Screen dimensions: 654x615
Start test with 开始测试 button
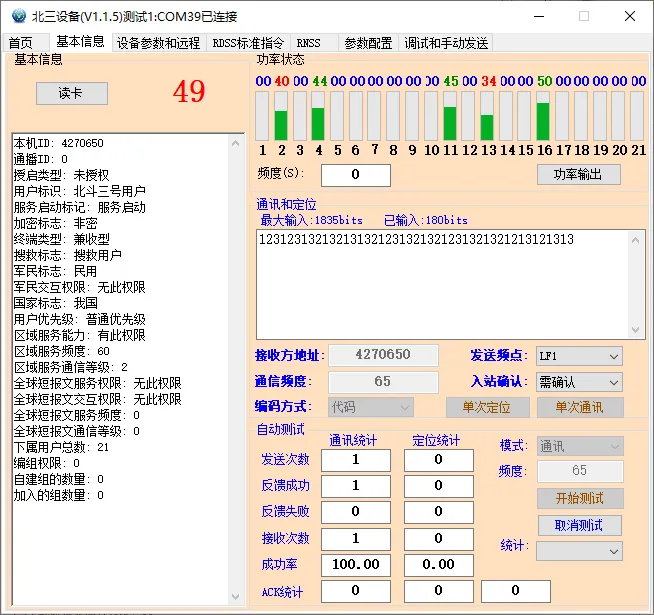pyautogui.click(x=579, y=498)
